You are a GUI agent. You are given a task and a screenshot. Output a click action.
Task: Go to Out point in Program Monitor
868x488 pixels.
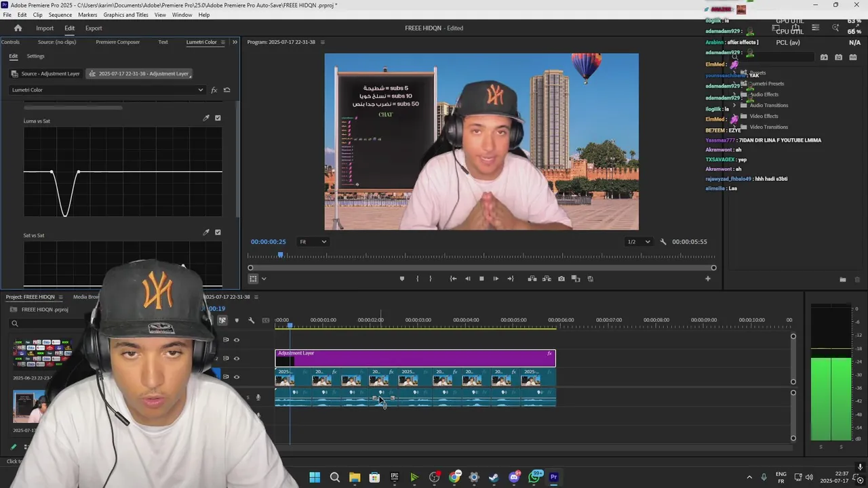pyautogui.click(x=511, y=279)
